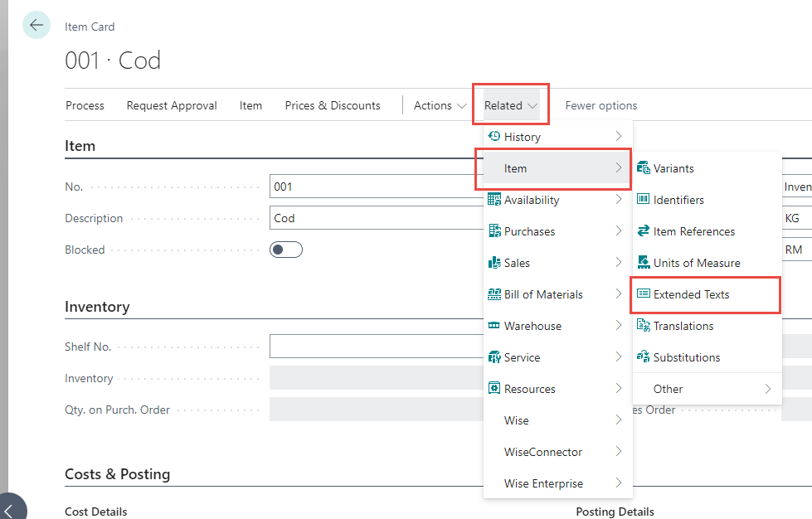Viewport: 812px width, 519px height.
Task: Open the Request Approval menu
Action: point(172,105)
